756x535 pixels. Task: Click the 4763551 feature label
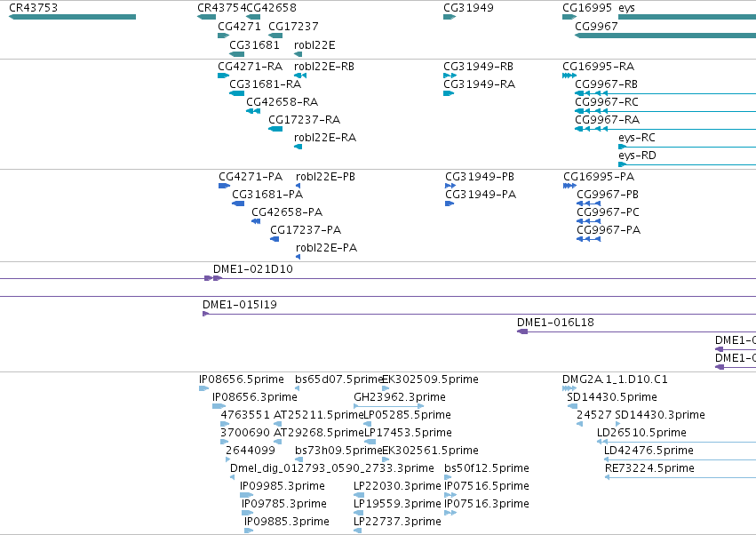coord(245,415)
